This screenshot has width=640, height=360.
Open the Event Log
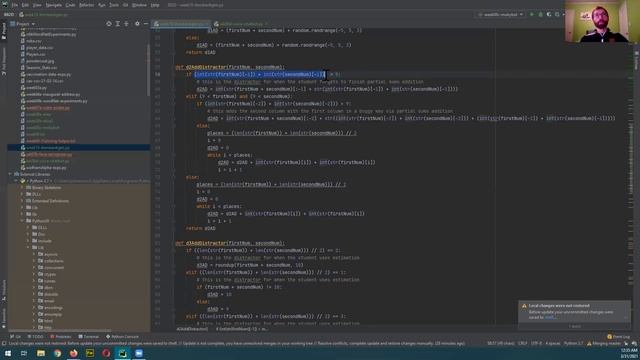pos(619,337)
